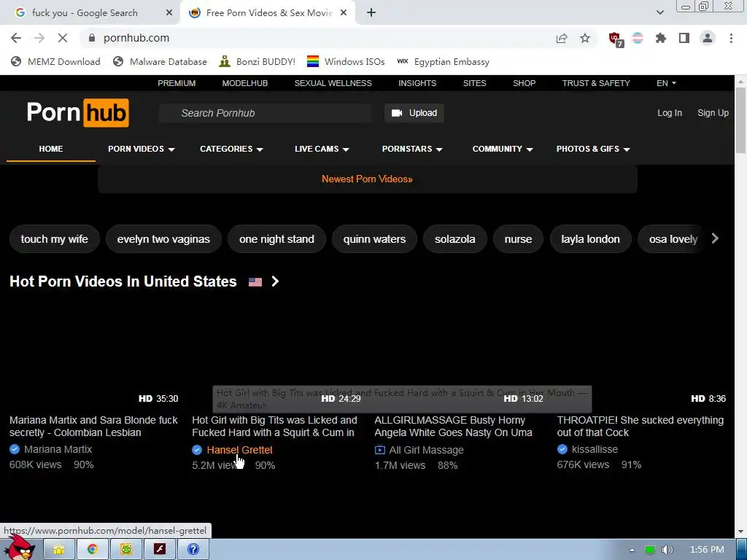
Task: Open the Extensions puzzle menu
Action: (661, 38)
